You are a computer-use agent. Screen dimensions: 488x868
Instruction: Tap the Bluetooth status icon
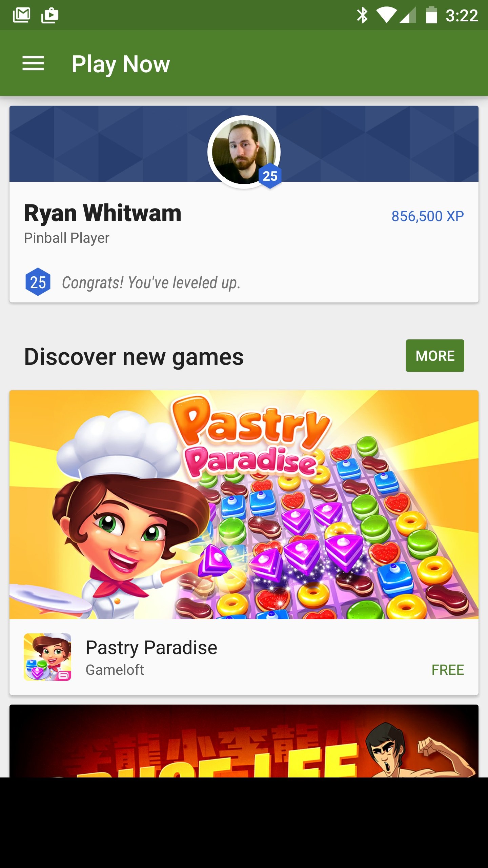pyautogui.click(x=362, y=15)
